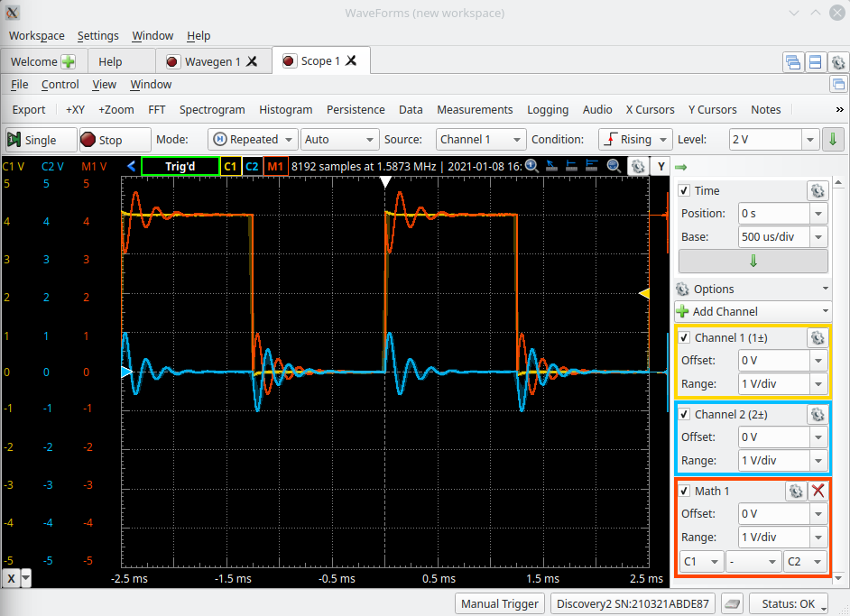850x616 pixels.
Task: Toggle the Math 1 checkbox
Action: coord(685,491)
